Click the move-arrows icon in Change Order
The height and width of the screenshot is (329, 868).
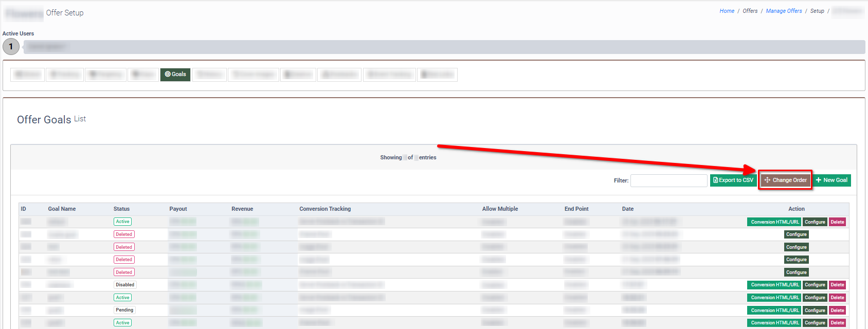click(x=767, y=180)
